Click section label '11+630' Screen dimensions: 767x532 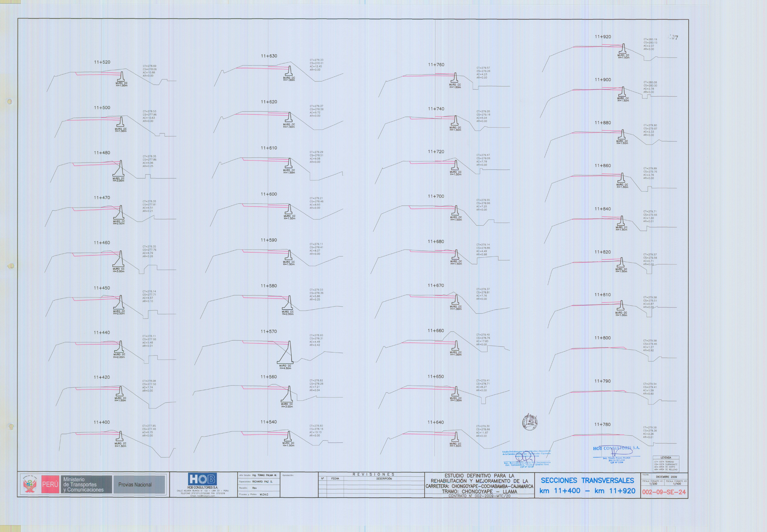(x=269, y=56)
